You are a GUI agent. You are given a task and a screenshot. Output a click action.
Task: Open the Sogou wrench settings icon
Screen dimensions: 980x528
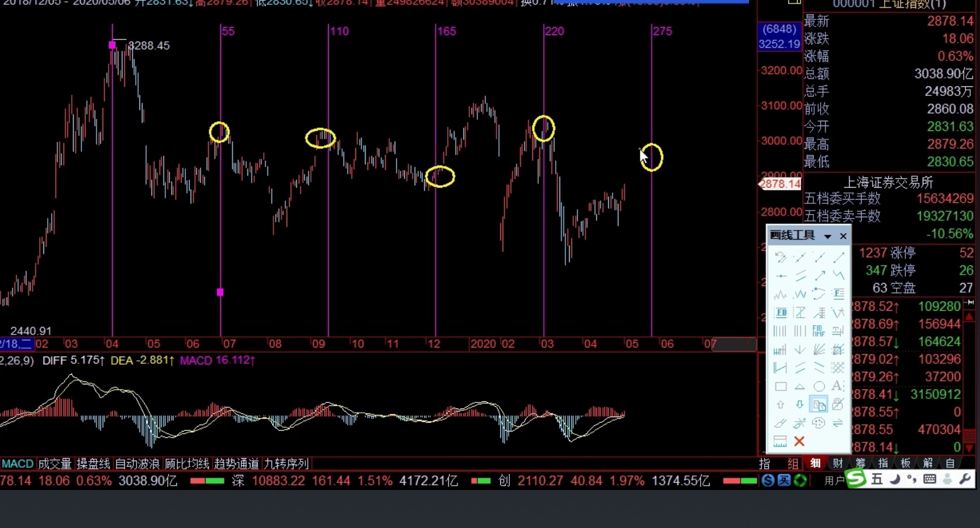tap(965, 480)
